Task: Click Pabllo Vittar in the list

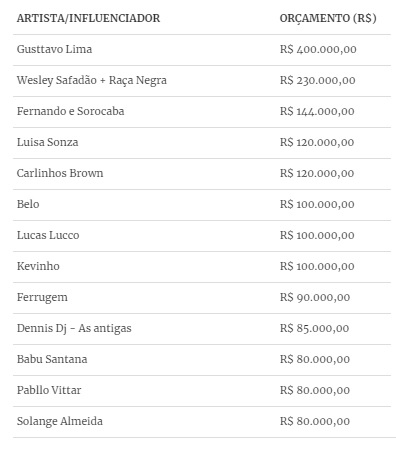Action: click(49, 390)
